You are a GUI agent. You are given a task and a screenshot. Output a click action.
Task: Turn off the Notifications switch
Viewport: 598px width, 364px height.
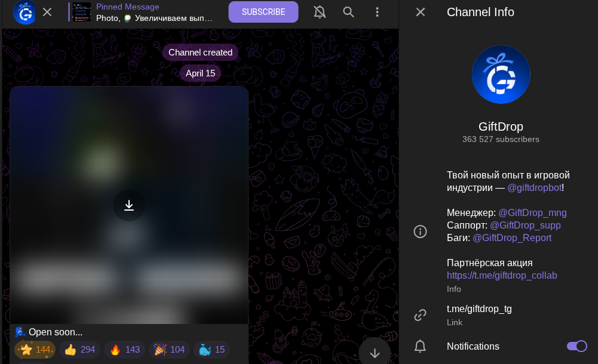point(576,346)
